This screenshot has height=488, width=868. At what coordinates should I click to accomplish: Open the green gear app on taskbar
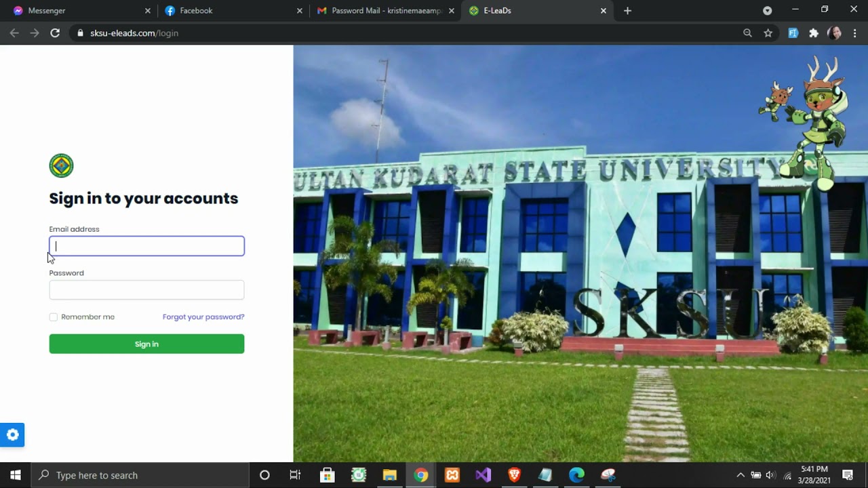[358, 475]
